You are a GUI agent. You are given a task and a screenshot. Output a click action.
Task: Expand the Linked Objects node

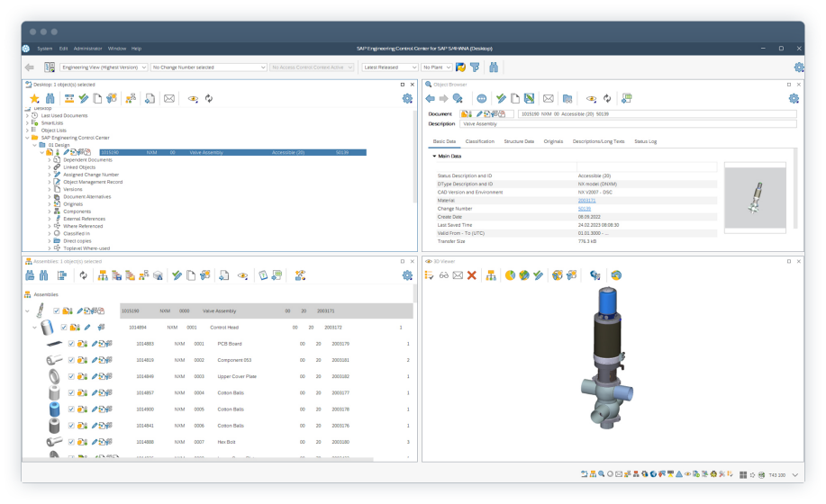50,167
